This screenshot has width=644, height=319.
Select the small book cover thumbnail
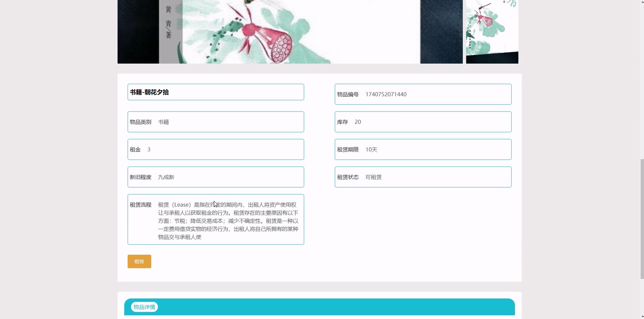tap(492, 31)
